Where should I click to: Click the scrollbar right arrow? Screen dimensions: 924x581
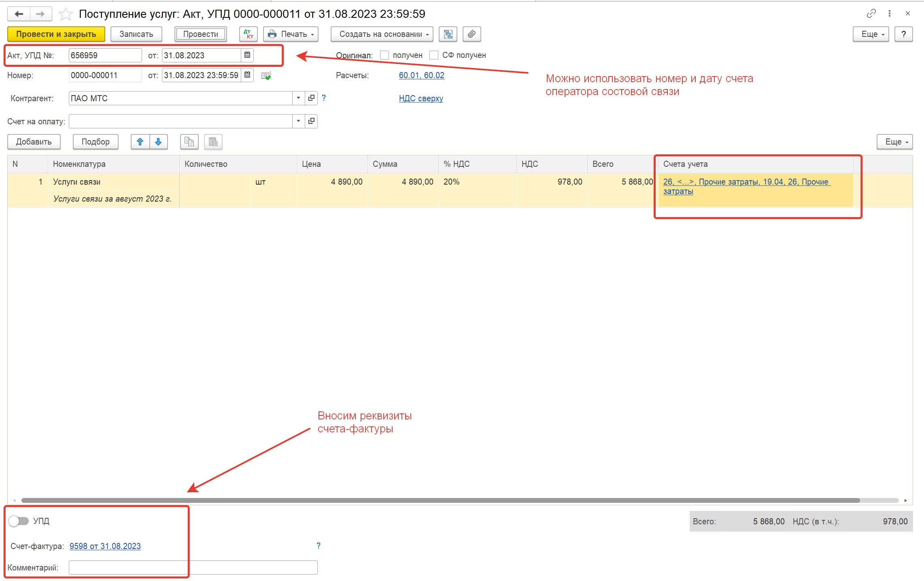point(905,500)
